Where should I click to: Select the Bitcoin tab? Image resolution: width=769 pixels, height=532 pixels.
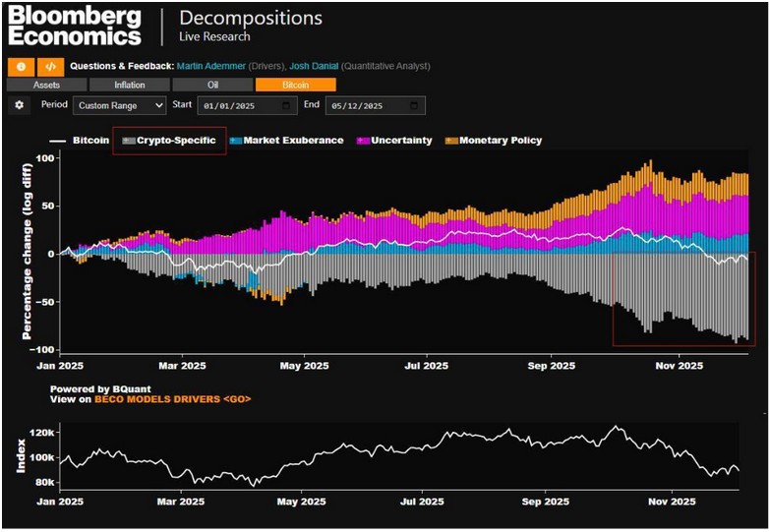pos(295,86)
